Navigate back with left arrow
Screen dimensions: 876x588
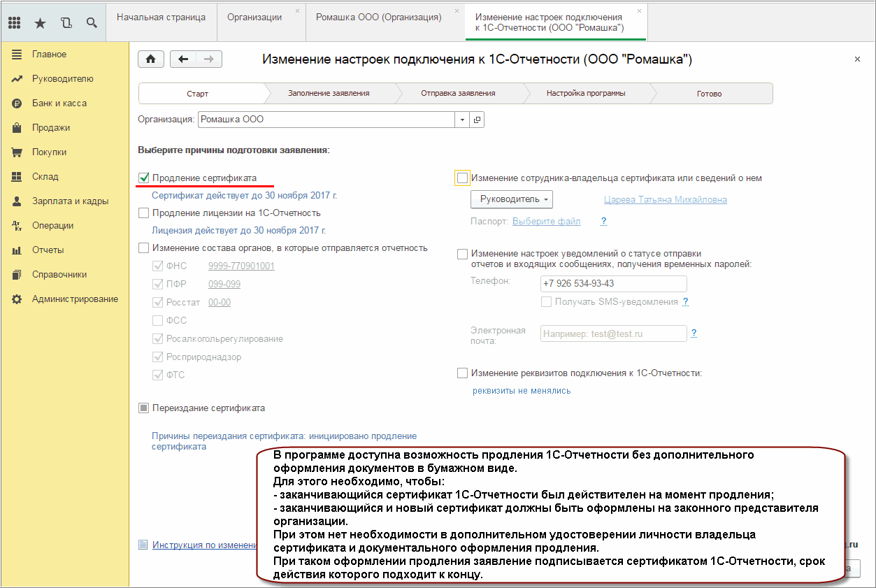(183, 59)
